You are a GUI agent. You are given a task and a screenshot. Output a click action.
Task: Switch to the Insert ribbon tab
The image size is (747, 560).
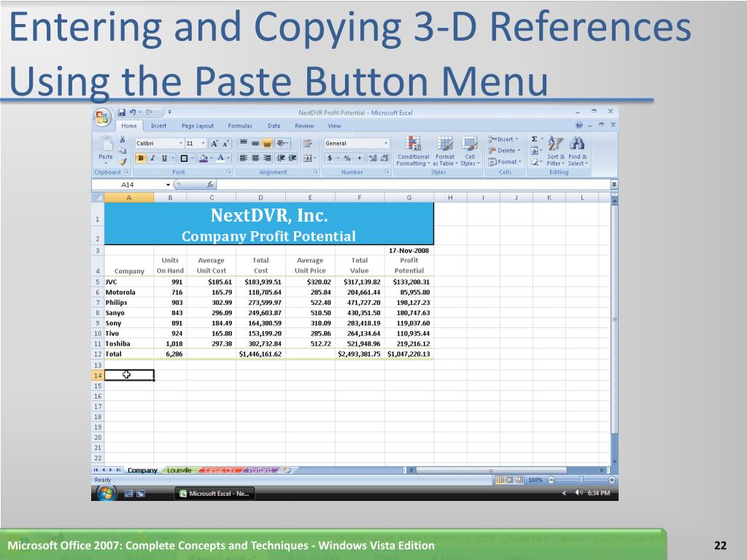(158, 125)
